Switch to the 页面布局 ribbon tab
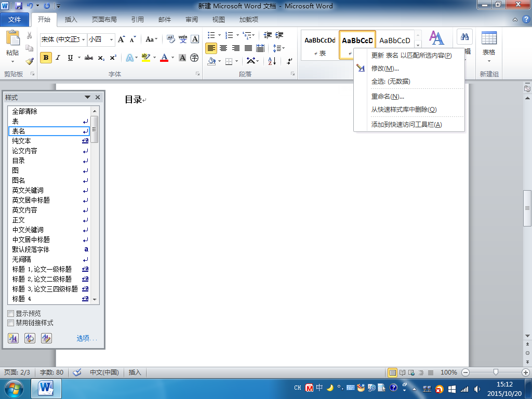This screenshot has height=399, width=532. [104, 20]
